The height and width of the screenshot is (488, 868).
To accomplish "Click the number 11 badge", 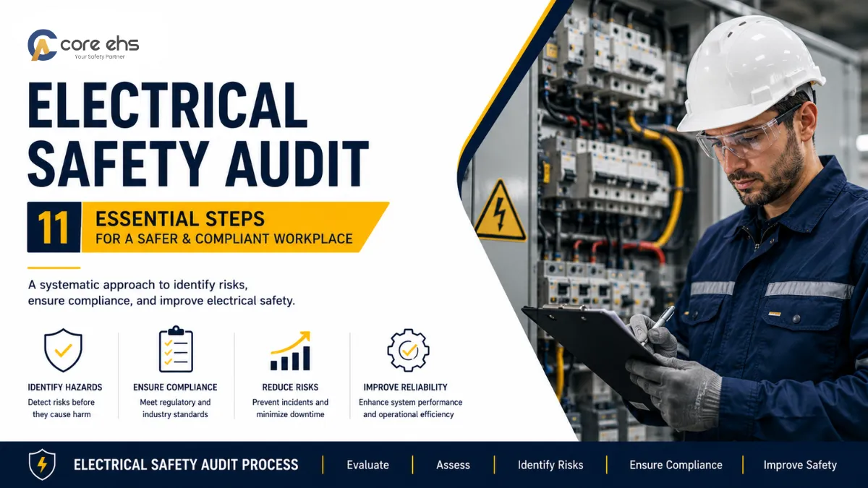I will pos(54,227).
